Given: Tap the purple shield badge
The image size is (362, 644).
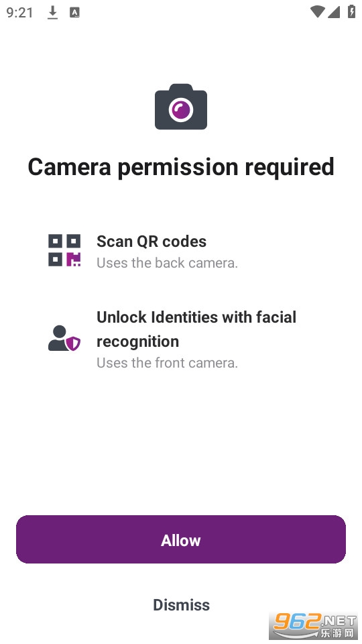Looking at the screenshot, I should pos(74,343).
